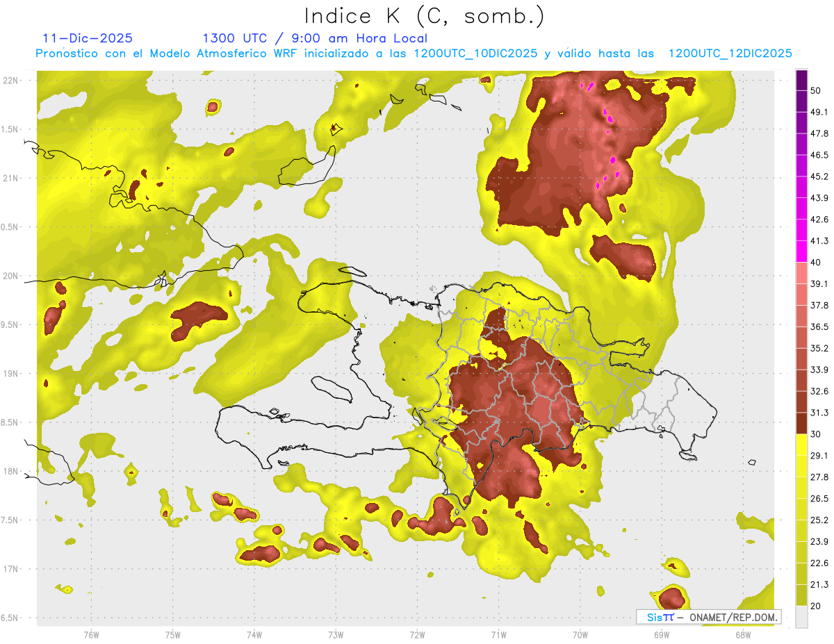The image size is (834, 644).
Task: Click the colorbar label '31.3'
Action: pyautogui.click(x=819, y=413)
